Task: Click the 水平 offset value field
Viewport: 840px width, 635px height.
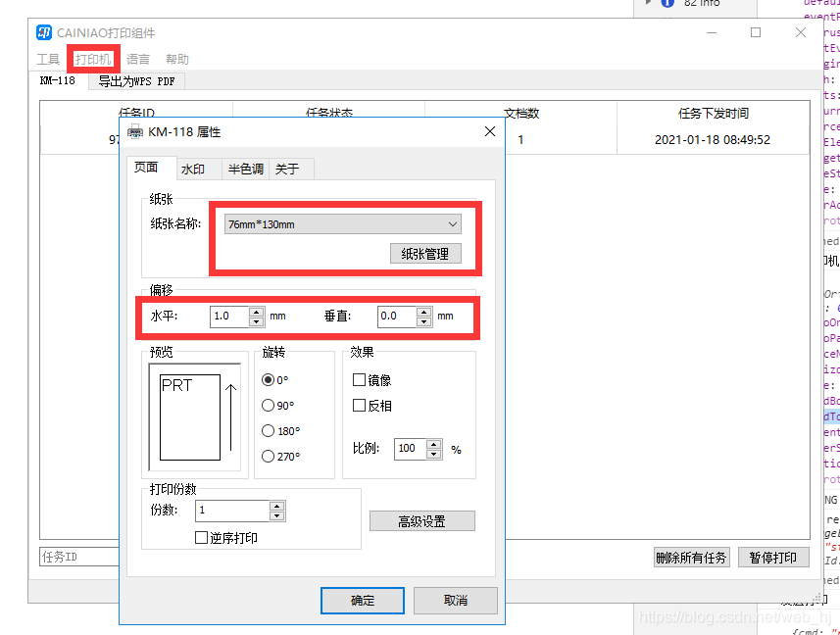Action: tap(229, 317)
